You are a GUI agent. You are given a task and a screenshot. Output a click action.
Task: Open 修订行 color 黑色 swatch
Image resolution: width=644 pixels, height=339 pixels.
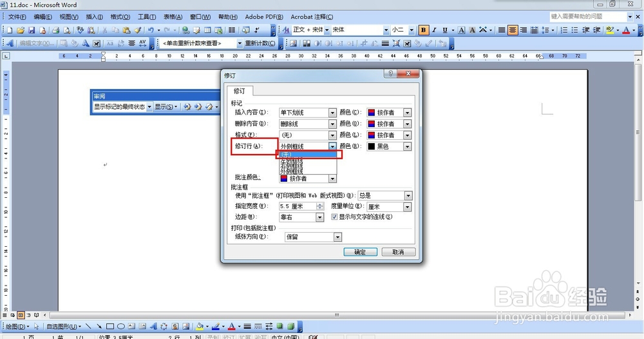pyautogui.click(x=388, y=146)
